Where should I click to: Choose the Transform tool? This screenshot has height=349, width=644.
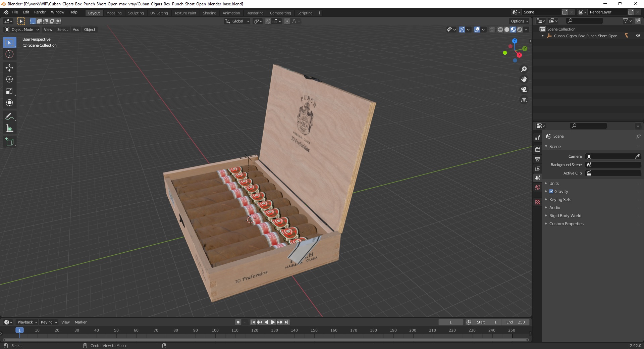click(x=9, y=103)
